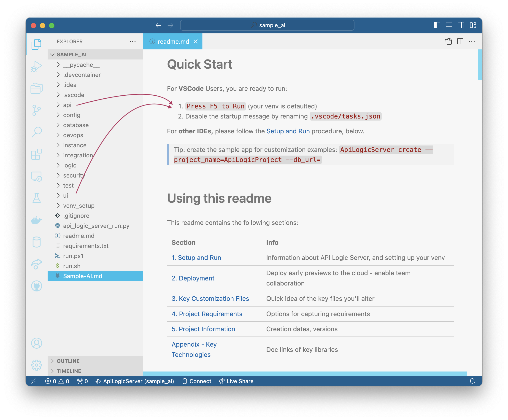The height and width of the screenshot is (420, 508).
Task: Switch to the readme.md tab
Action: (x=173, y=41)
